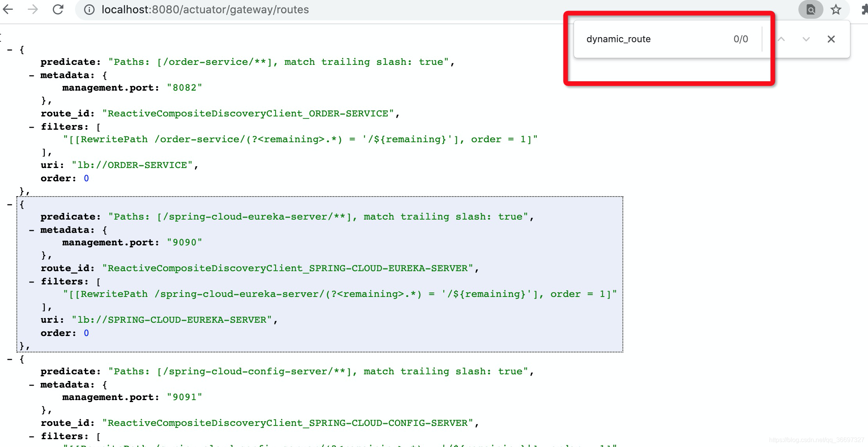Select the predicate value for /order-service/**
Image resolution: width=868 pixels, height=447 pixels.
click(x=279, y=62)
